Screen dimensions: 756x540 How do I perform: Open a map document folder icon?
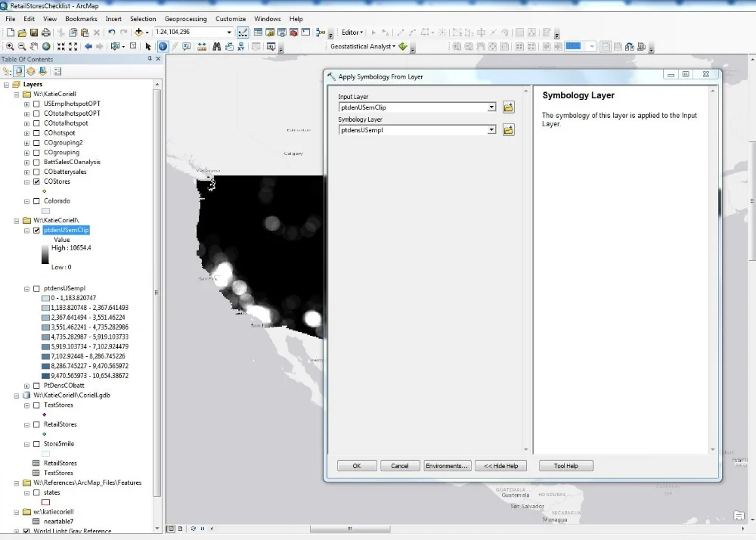pyautogui.click(x=22, y=33)
